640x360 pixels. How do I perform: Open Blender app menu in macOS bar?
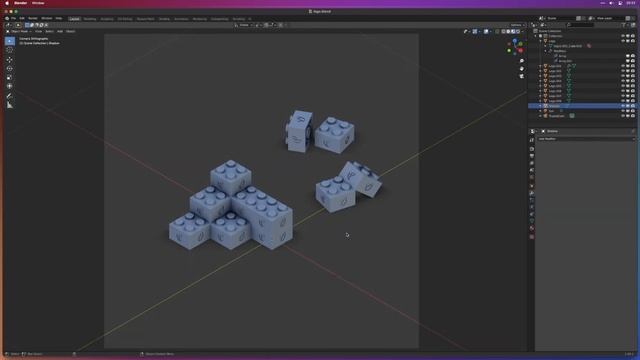20,3
